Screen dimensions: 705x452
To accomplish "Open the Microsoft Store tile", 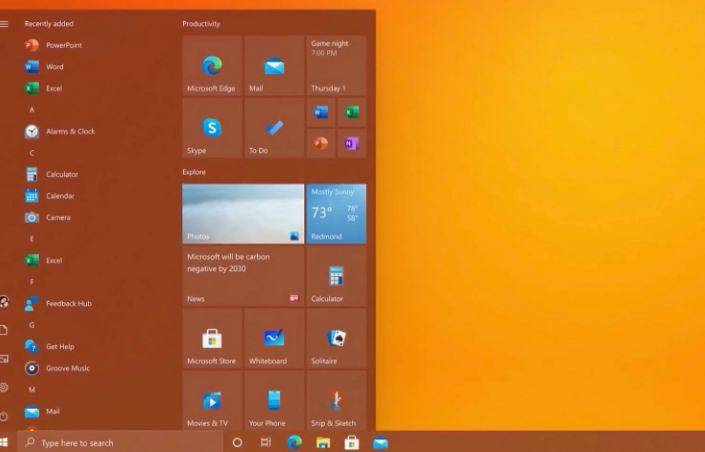I will pos(212,338).
